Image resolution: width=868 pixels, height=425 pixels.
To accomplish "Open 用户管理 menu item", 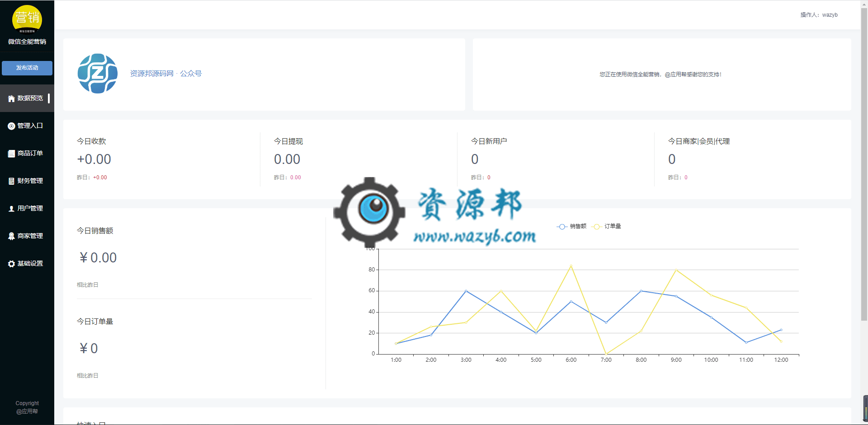I will pos(27,208).
